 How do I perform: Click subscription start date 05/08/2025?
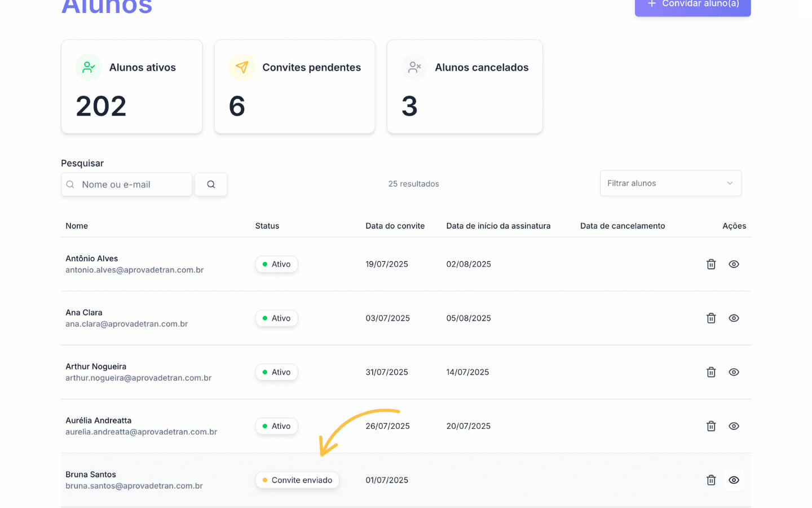coord(469,318)
